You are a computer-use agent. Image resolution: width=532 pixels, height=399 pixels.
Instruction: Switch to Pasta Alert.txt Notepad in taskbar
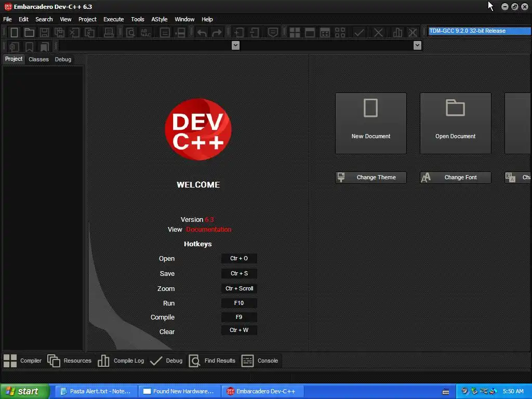(96, 392)
